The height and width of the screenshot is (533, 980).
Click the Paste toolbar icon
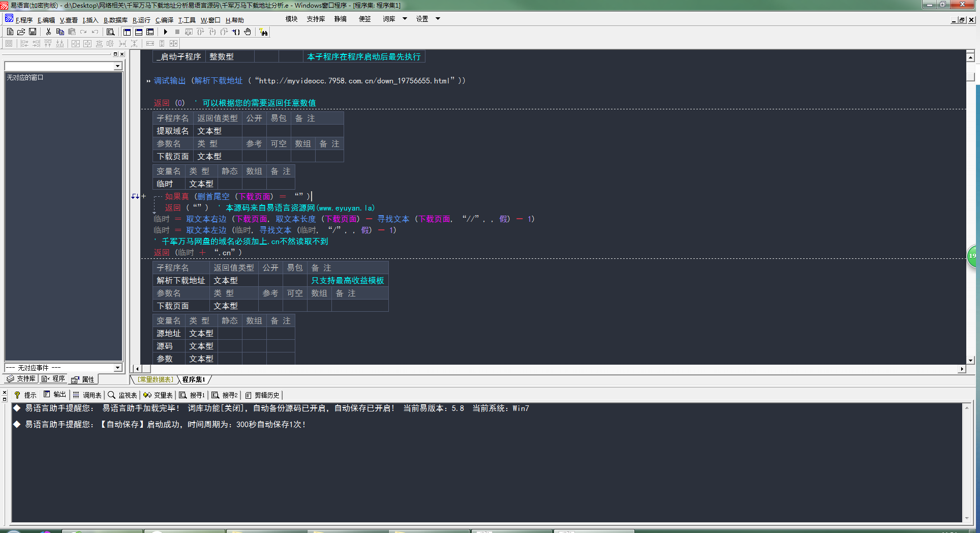point(72,32)
